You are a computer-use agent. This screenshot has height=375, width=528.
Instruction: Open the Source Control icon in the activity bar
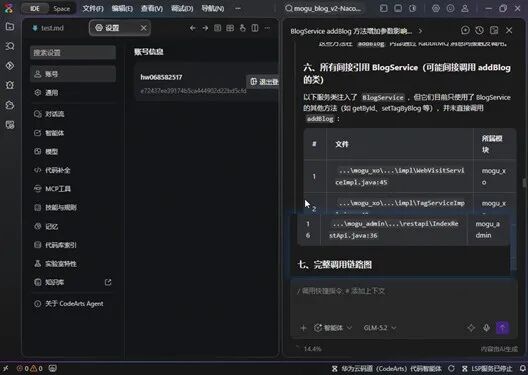[x=10, y=66]
